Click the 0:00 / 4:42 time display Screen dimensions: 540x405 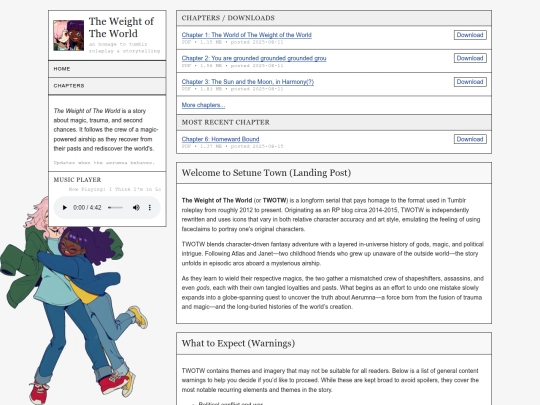coord(87,208)
